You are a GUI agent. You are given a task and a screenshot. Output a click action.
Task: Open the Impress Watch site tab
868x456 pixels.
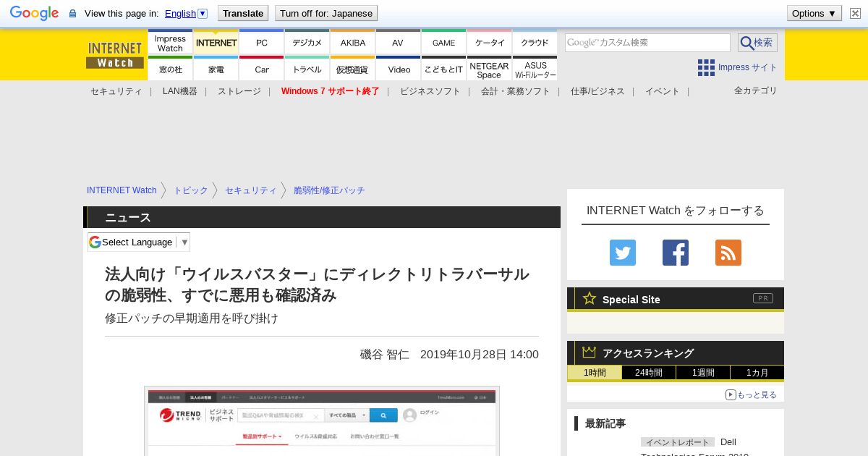pos(170,43)
